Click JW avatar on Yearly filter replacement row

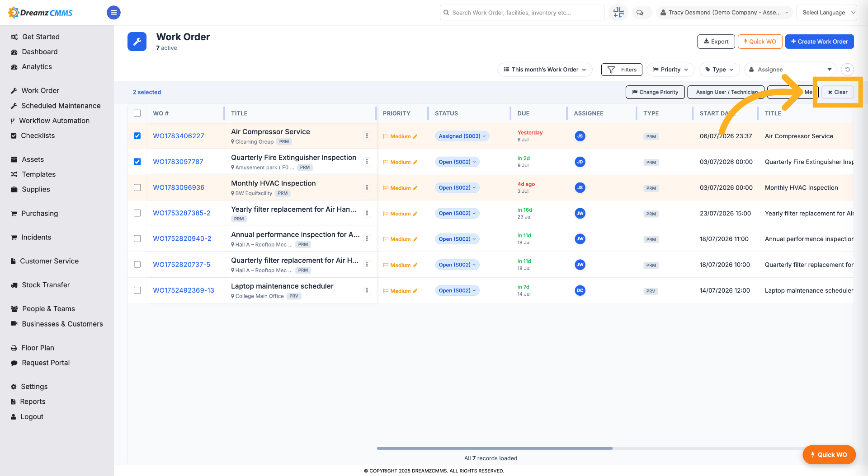(x=580, y=213)
